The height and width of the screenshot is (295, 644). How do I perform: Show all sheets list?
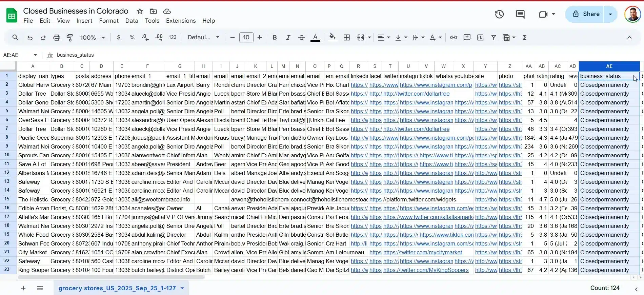click(40, 288)
